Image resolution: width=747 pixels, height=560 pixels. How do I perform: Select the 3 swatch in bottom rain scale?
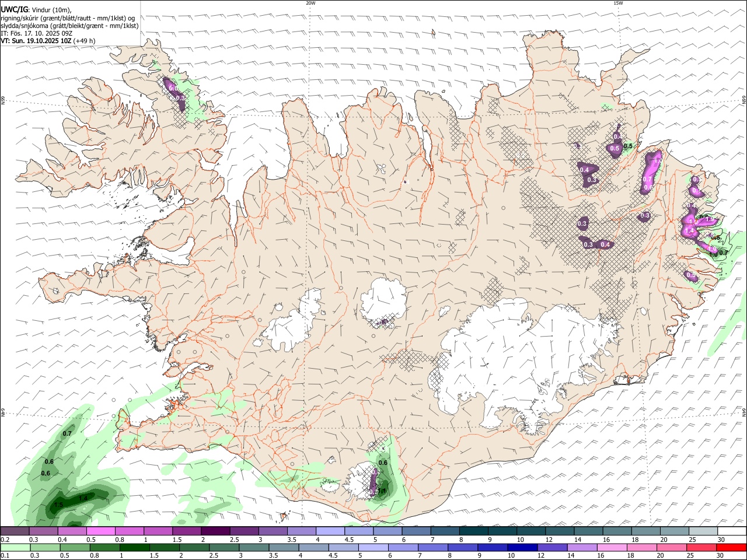click(x=254, y=548)
